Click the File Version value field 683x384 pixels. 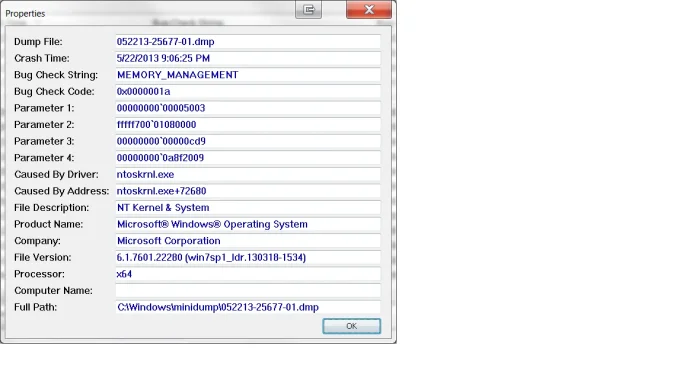coord(248,257)
